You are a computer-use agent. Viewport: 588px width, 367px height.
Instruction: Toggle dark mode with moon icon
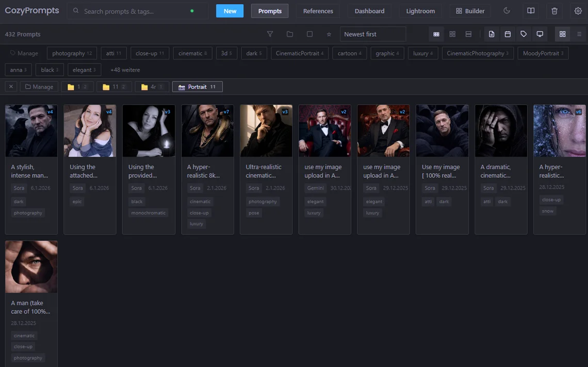pos(507,11)
